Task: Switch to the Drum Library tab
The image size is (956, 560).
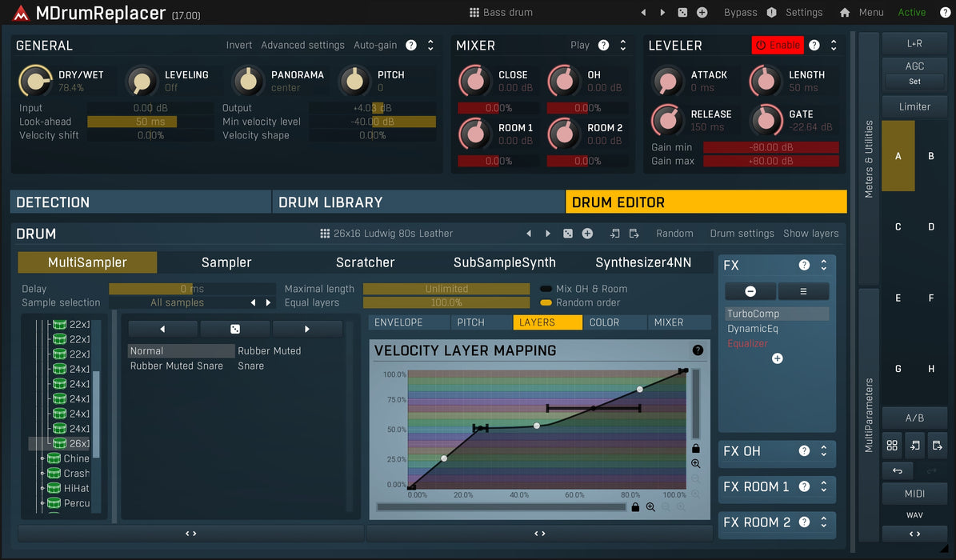Action: pos(418,202)
